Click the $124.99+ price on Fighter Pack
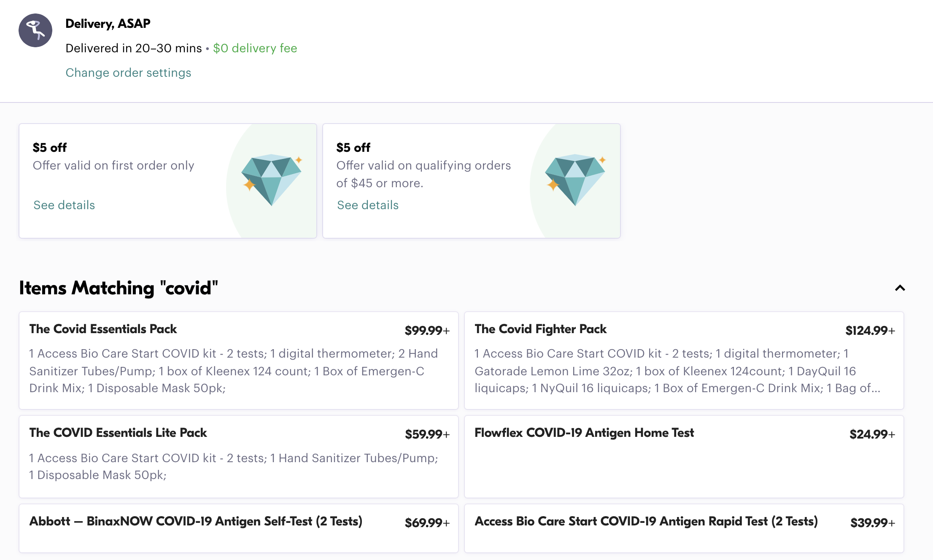This screenshot has height=560, width=933. [870, 330]
